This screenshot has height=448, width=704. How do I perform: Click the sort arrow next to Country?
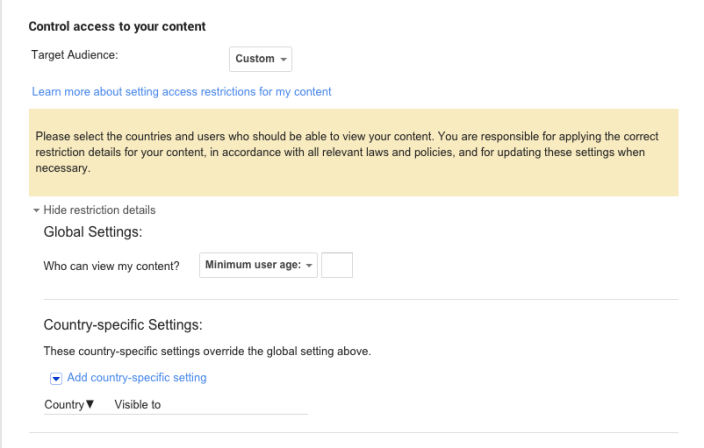point(89,405)
